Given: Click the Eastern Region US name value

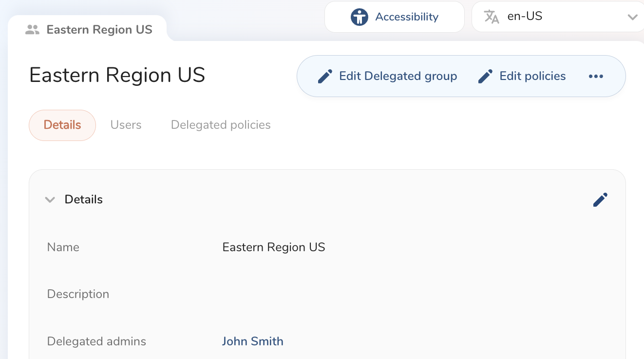Looking at the screenshot, I should click(x=273, y=247).
